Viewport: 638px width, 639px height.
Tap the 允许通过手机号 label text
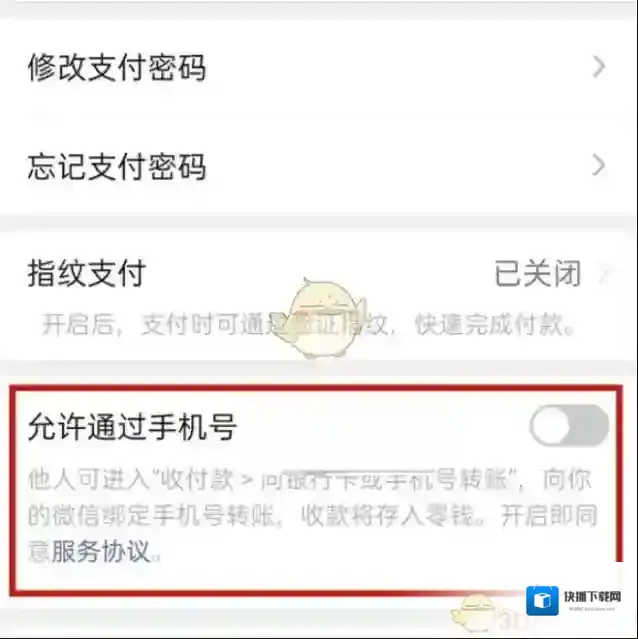(132, 427)
